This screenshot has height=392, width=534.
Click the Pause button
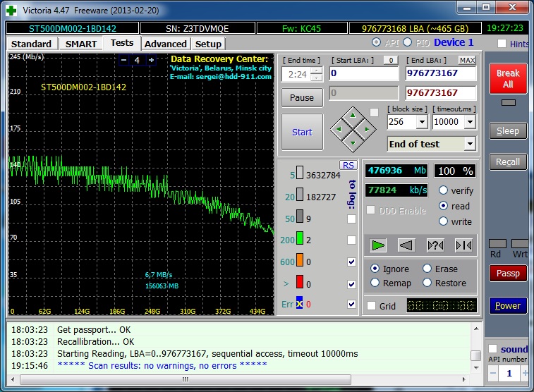coord(302,98)
